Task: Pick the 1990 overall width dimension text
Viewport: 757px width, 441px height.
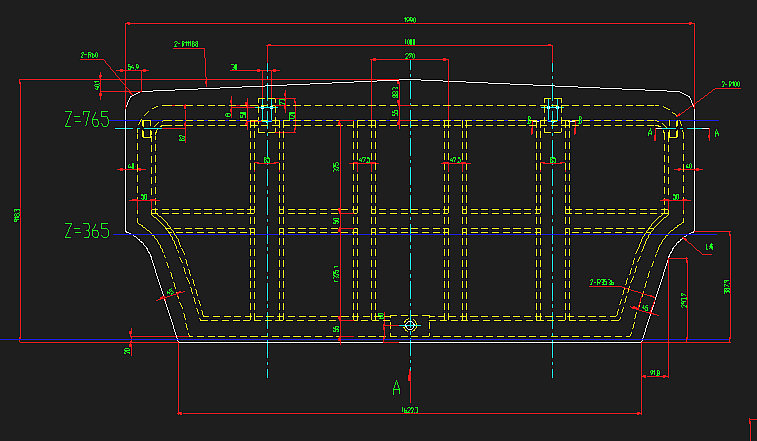Action: (x=409, y=19)
